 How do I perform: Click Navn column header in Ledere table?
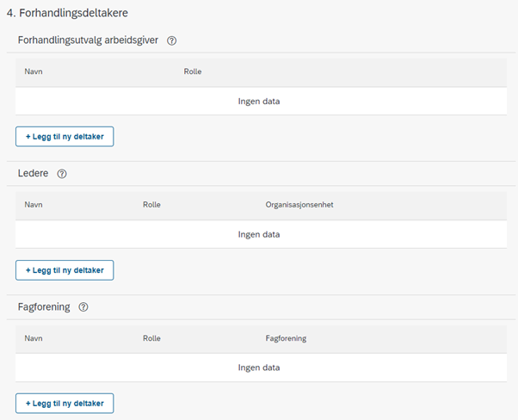34,205
